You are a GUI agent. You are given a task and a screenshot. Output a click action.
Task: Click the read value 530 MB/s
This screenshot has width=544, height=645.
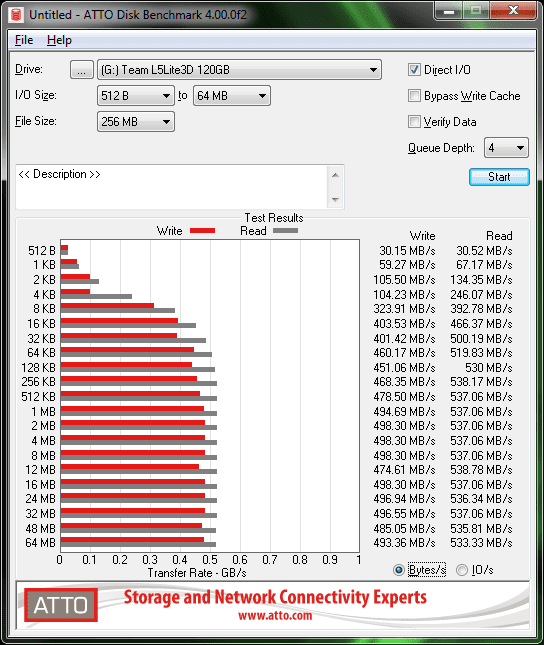pos(488,367)
